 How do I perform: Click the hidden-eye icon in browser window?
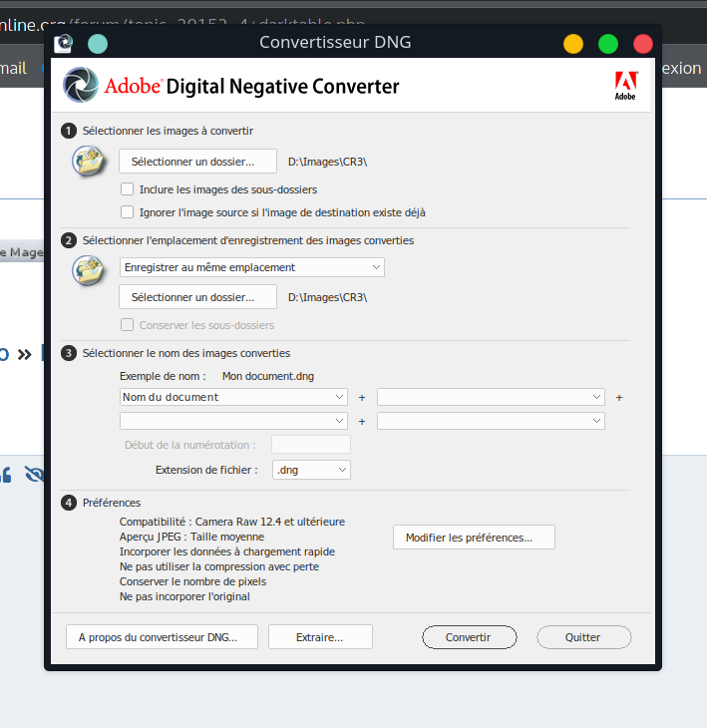(x=34, y=474)
